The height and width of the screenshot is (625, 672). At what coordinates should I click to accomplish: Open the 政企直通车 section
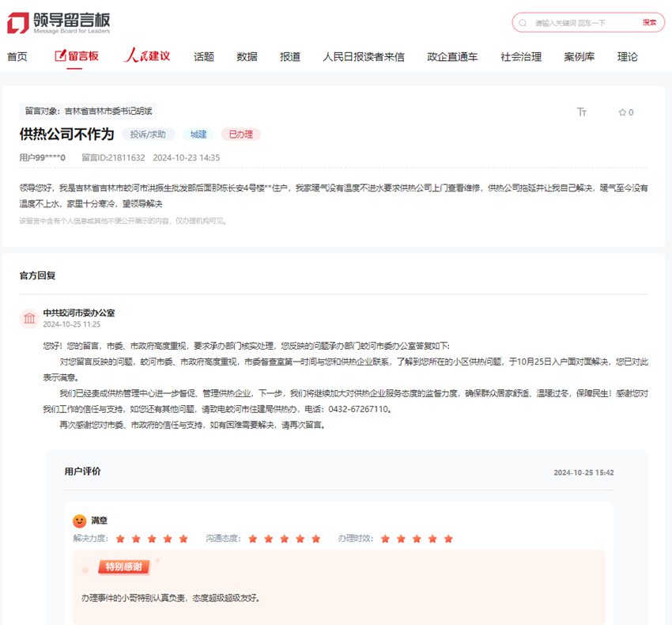452,56
